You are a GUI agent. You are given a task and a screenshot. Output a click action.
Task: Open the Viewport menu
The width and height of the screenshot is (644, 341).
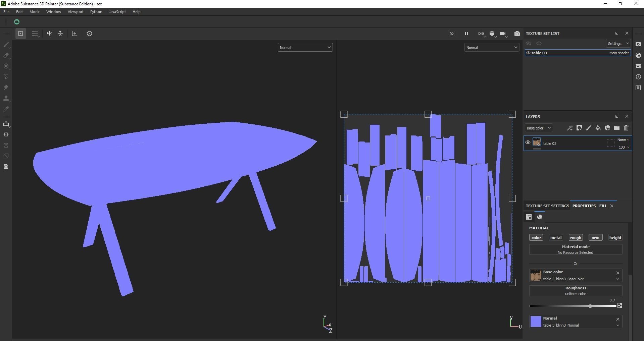pyautogui.click(x=76, y=12)
